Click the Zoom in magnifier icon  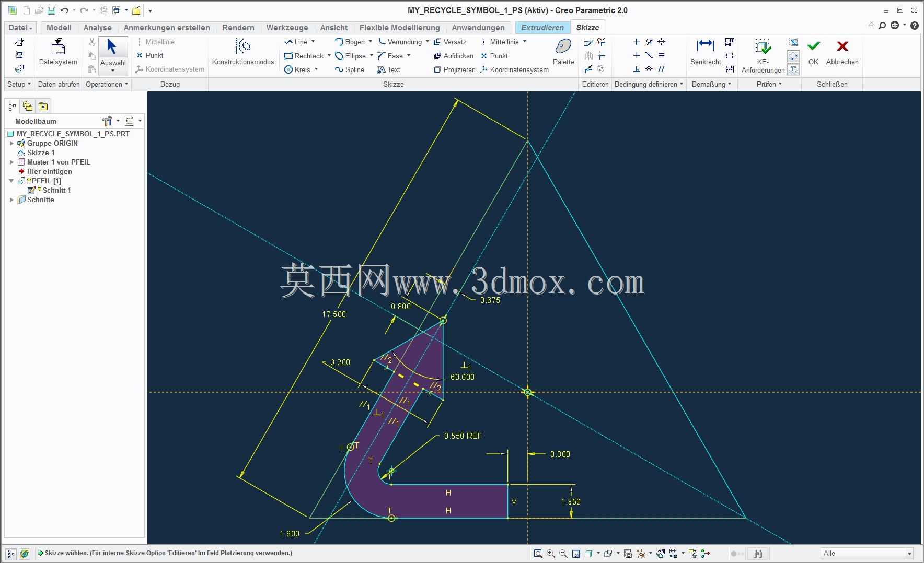tap(551, 554)
